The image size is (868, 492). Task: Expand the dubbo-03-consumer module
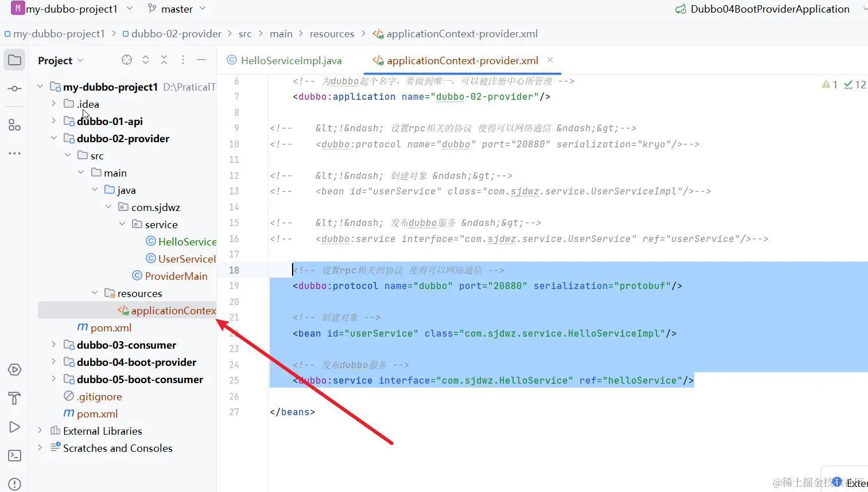tap(54, 345)
